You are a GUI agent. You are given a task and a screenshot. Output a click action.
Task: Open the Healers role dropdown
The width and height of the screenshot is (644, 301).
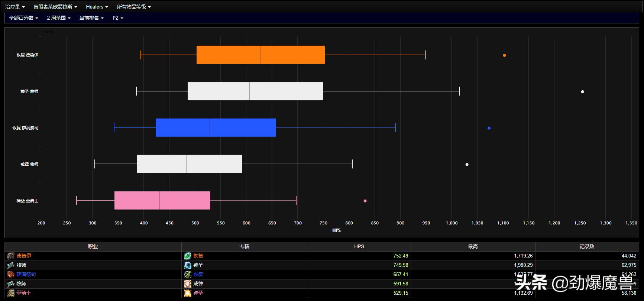tap(97, 7)
